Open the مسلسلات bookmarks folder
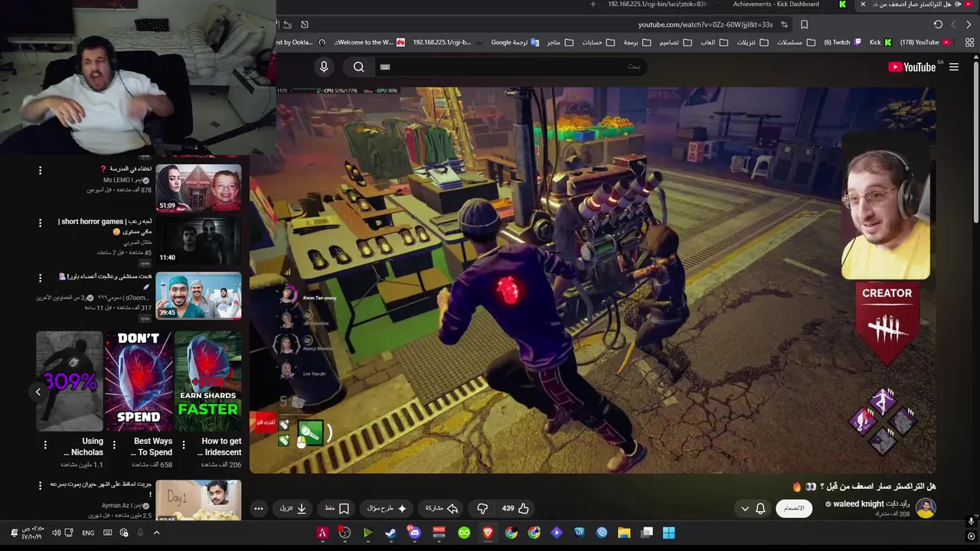This screenshot has width=980, height=551. [795, 42]
